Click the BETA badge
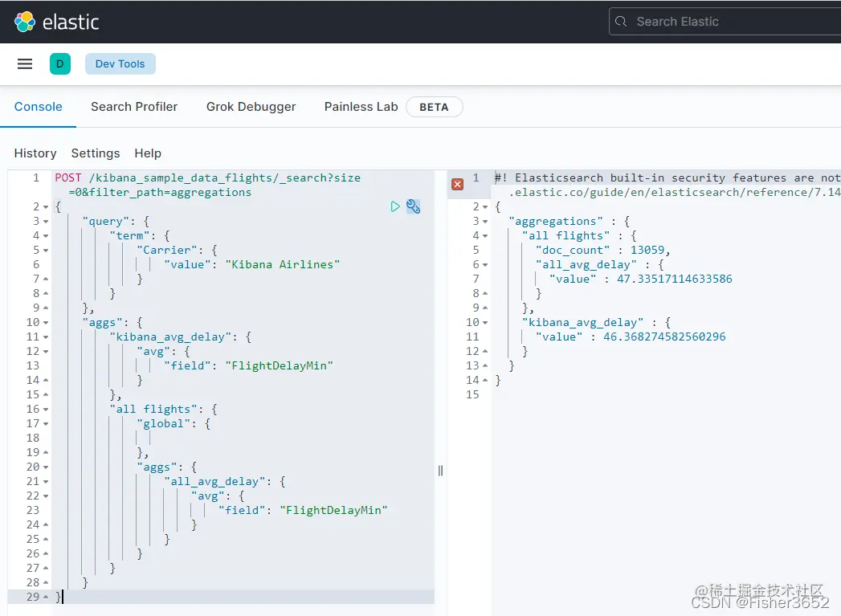Image resolution: width=841 pixels, height=616 pixels. (434, 107)
